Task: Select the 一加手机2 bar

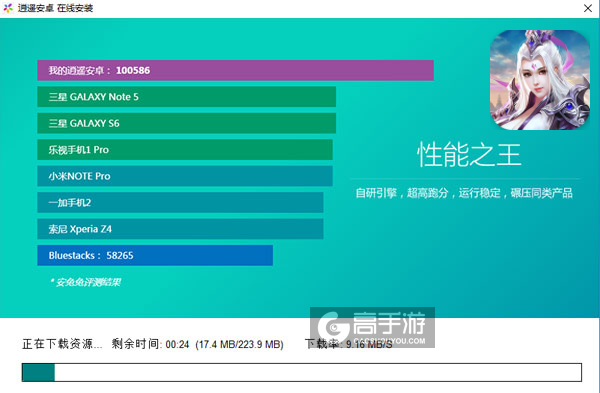Action: pos(180,202)
